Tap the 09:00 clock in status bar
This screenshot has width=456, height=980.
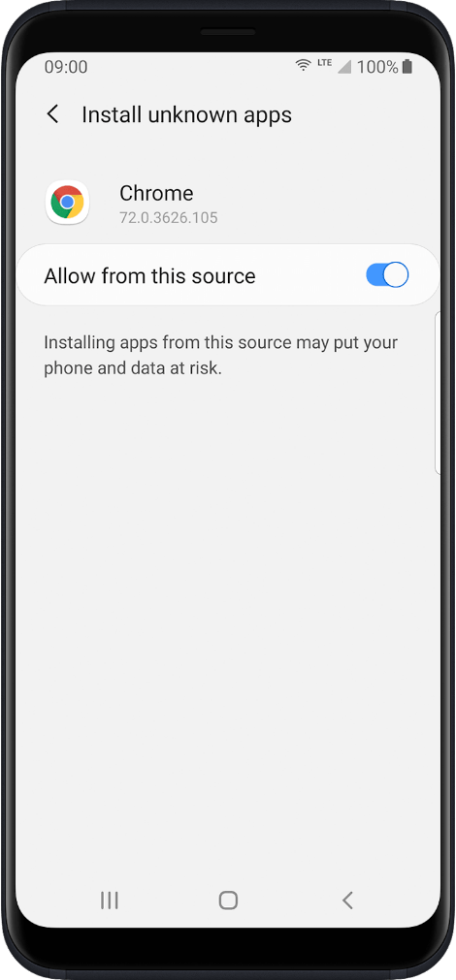point(66,66)
